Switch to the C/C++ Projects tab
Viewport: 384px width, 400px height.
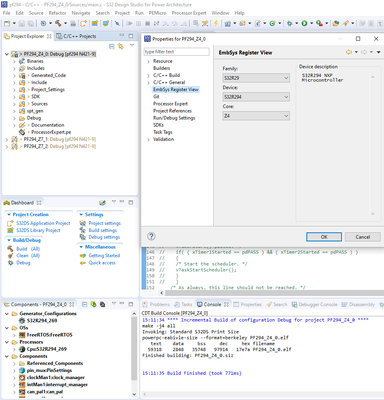click(x=76, y=36)
